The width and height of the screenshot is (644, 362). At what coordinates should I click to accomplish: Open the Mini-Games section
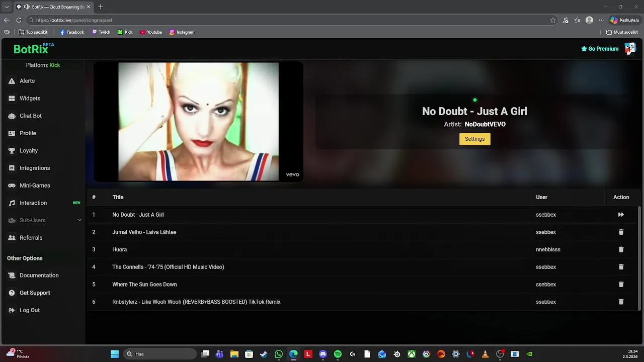pos(35,186)
